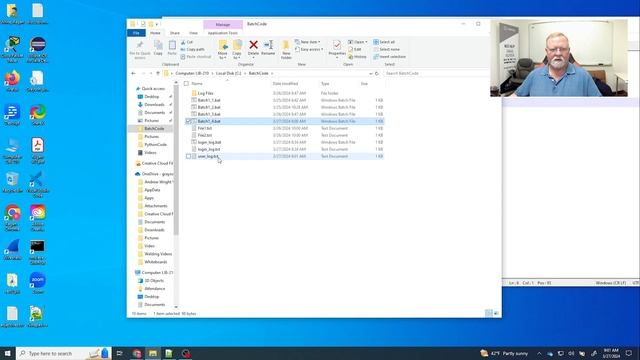Open the Easy access dropdown
This screenshot has width=640, height=360.
pos(309,49)
